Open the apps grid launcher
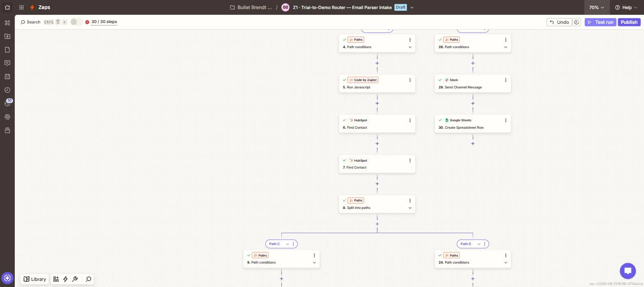This screenshot has height=287, width=644. [21, 7]
